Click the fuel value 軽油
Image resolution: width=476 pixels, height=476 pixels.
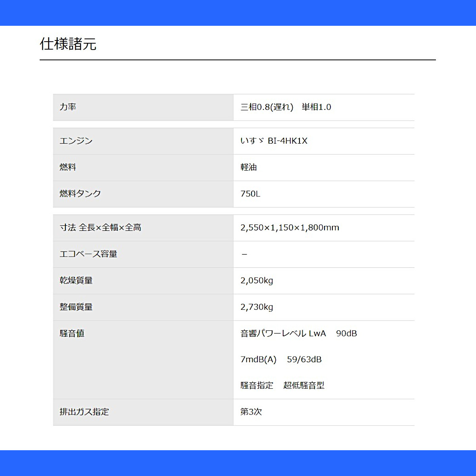[249, 167]
